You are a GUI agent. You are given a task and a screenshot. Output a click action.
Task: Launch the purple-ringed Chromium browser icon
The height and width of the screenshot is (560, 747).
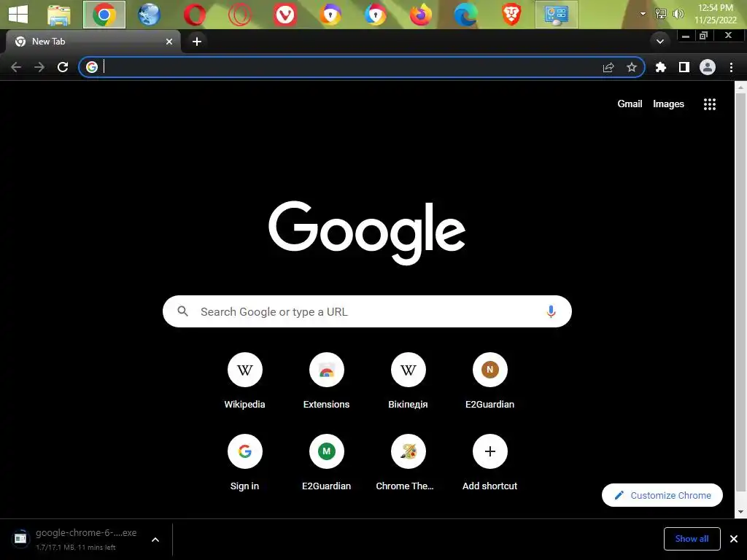330,15
